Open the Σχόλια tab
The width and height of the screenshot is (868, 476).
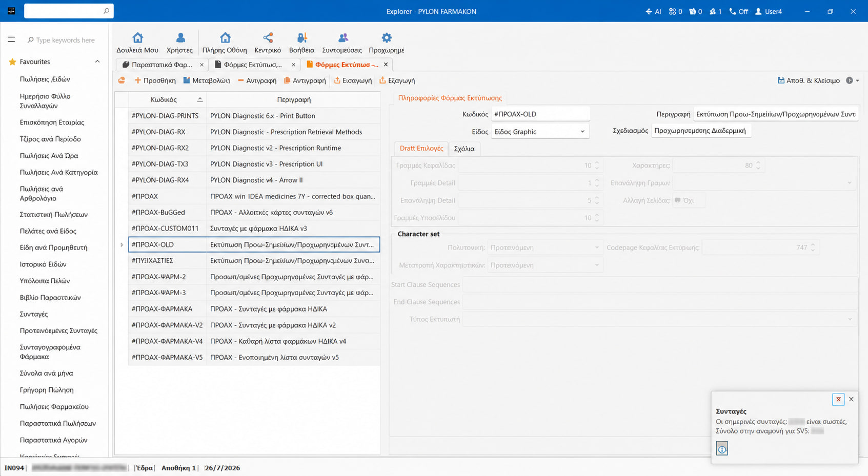click(464, 149)
